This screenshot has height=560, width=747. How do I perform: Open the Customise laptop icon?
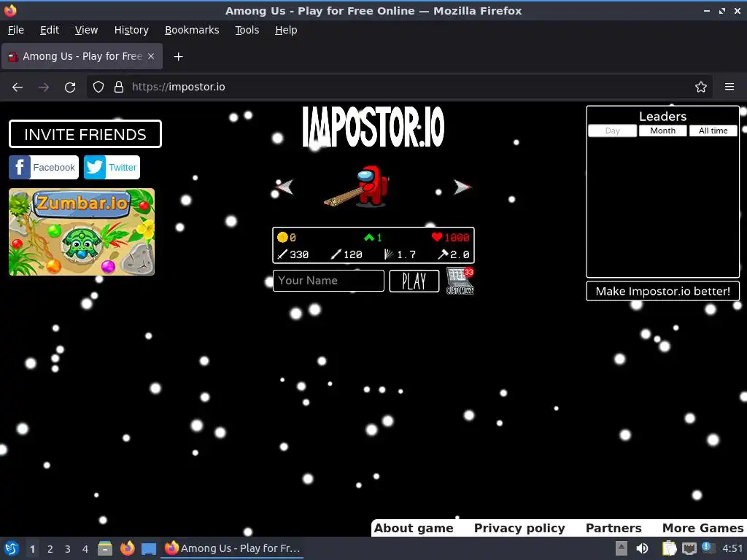[x=460, y=281]
